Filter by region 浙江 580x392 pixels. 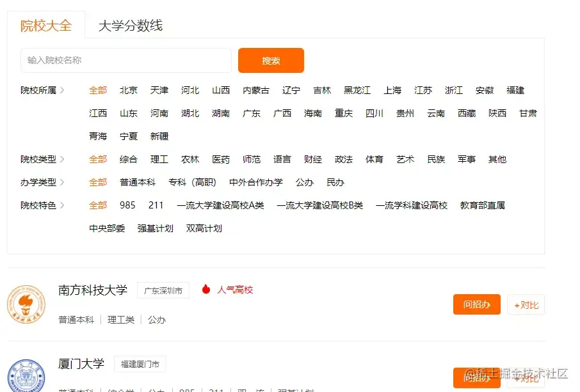click(453, 90)
